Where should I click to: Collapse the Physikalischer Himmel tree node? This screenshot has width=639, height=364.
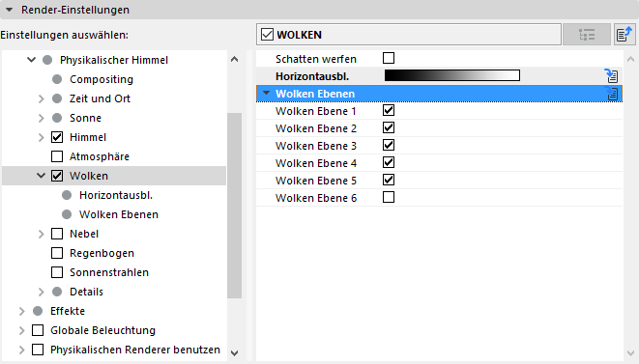pos(31,60)
